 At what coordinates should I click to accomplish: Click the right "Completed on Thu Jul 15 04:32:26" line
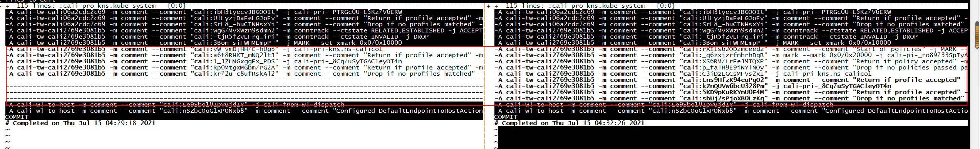click(x=570, y=123)
